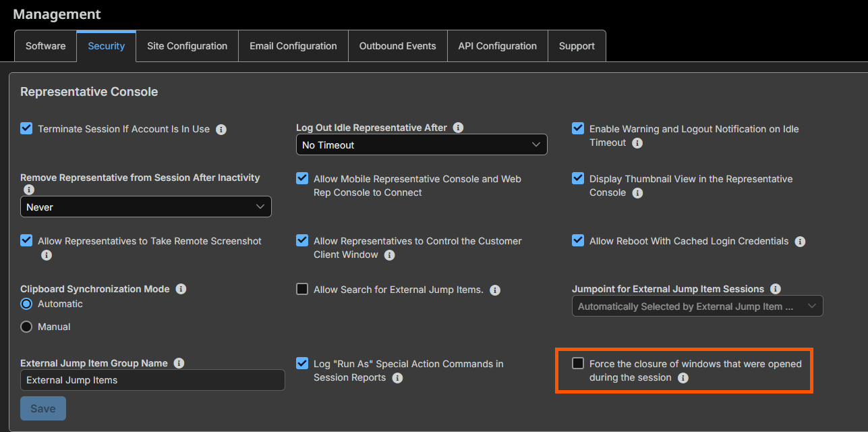868x432 pixels.
Task: Open the Jumpoint selection dropdown
Action: click(697, 306)
